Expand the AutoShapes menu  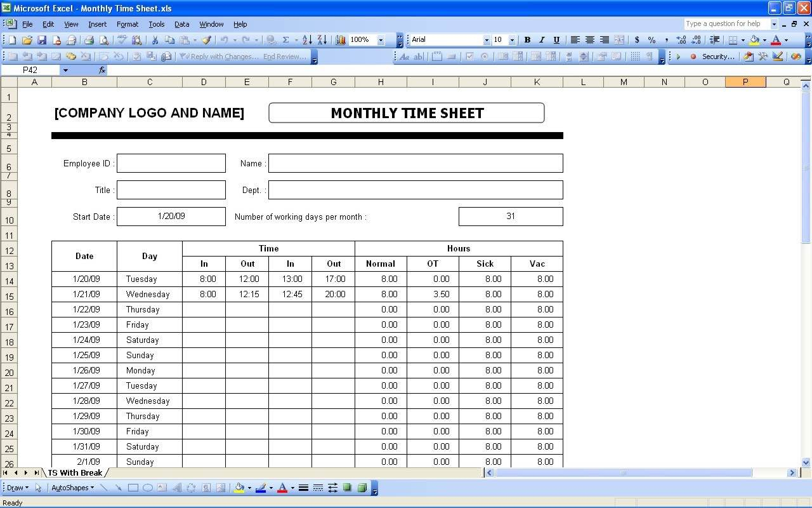coord(72,488)
